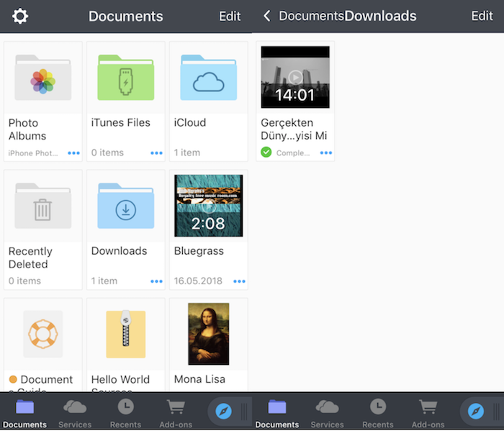Open the iTunes Files folder
504x431 pixels.
coord(126,78)
